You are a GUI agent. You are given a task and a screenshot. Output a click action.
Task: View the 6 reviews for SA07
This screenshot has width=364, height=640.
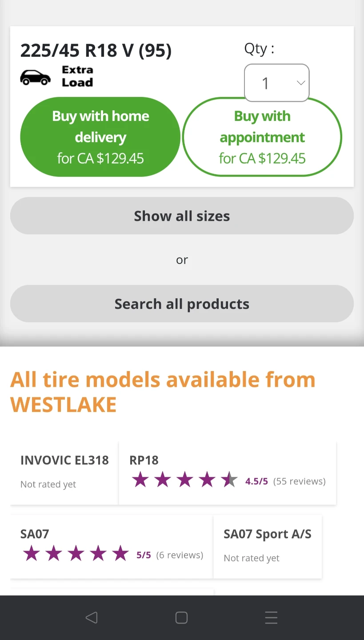[x=180, y=555]
